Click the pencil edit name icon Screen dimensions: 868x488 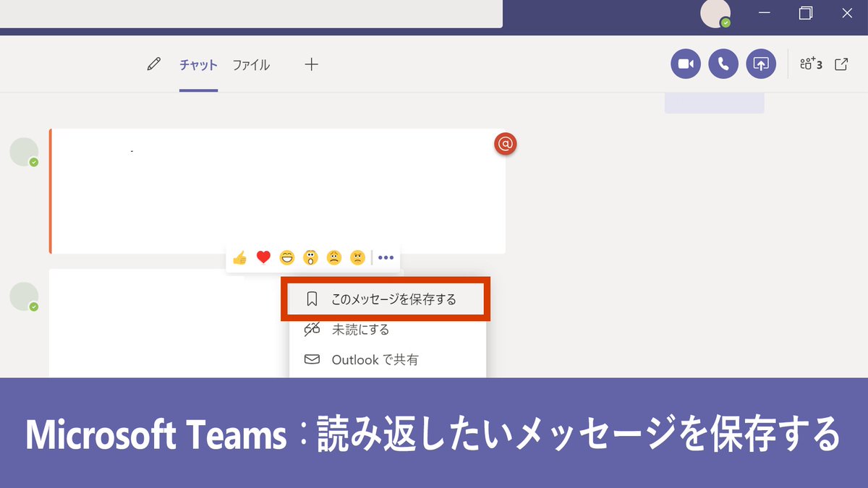click(153, 64)
